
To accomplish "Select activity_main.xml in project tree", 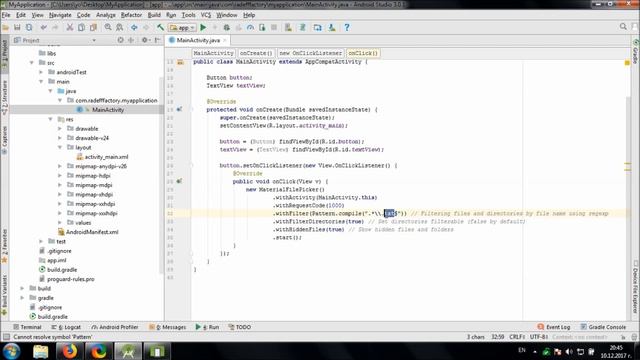I will [x=102, y=157].
